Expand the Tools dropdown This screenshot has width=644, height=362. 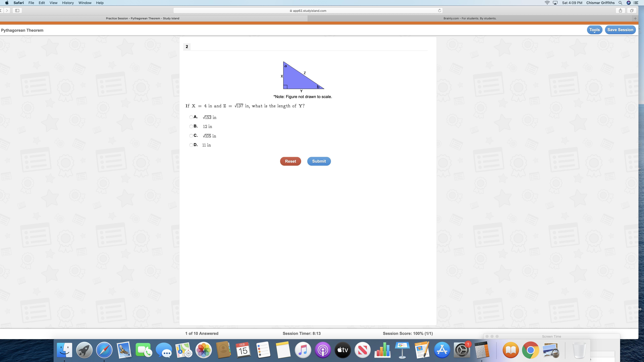pyautogui.click(x=594, y=30)
